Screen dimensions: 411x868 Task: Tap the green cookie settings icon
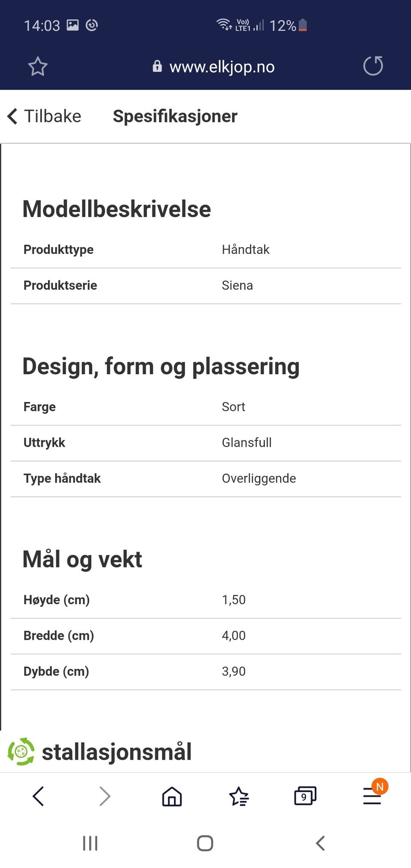pos(21,752)
